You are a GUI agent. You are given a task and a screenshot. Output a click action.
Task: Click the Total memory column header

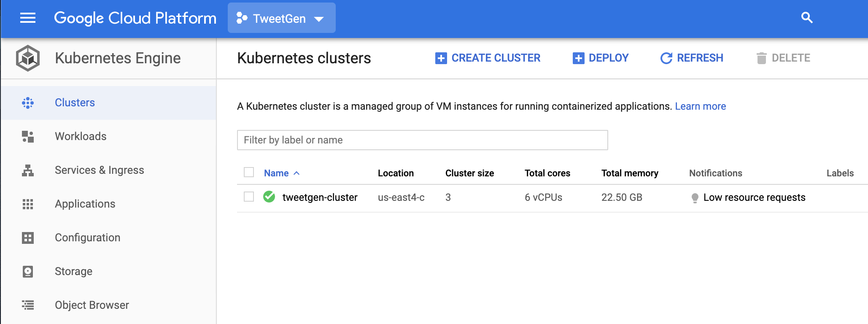pyautogui.click(x=630, y=173)
